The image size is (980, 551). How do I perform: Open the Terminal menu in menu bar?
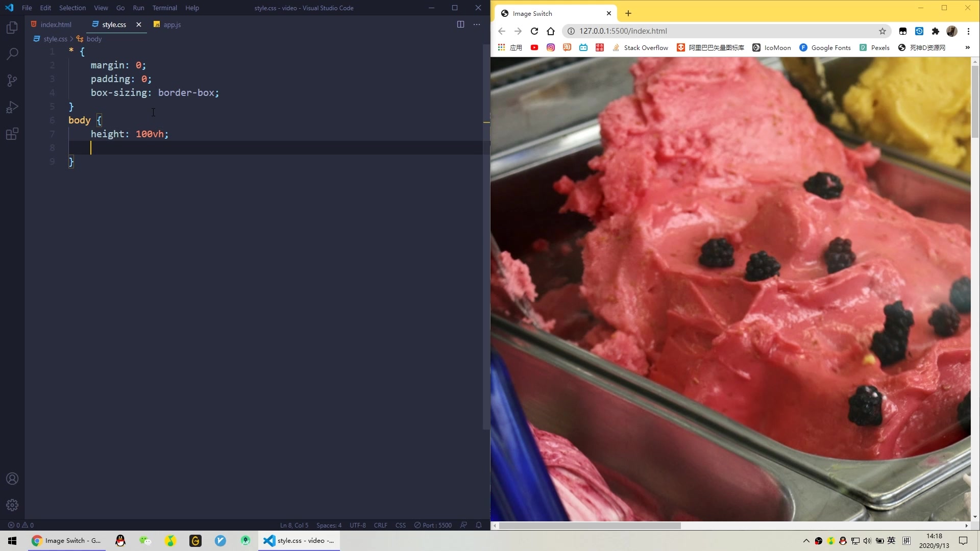pos(165,8)
